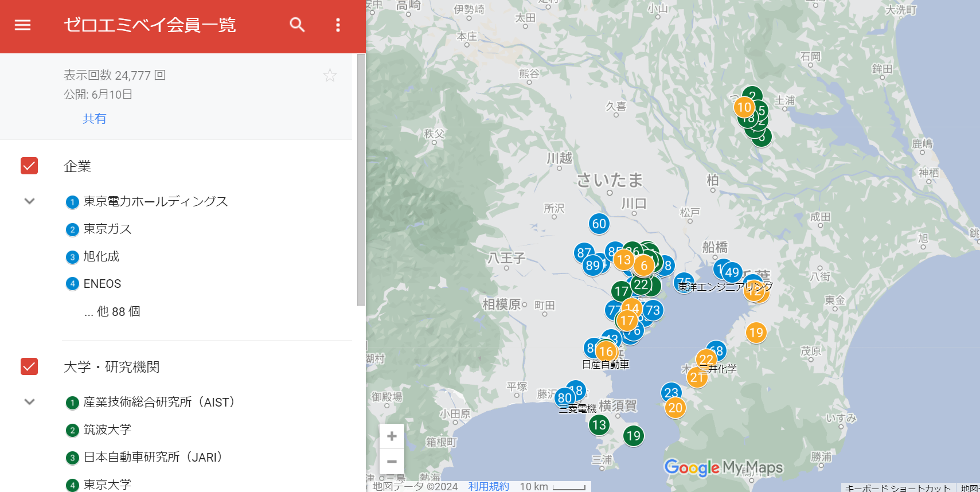The width and height of the screenshot is (980, 492).
Task: Star this map
Action: pos(330,75)
